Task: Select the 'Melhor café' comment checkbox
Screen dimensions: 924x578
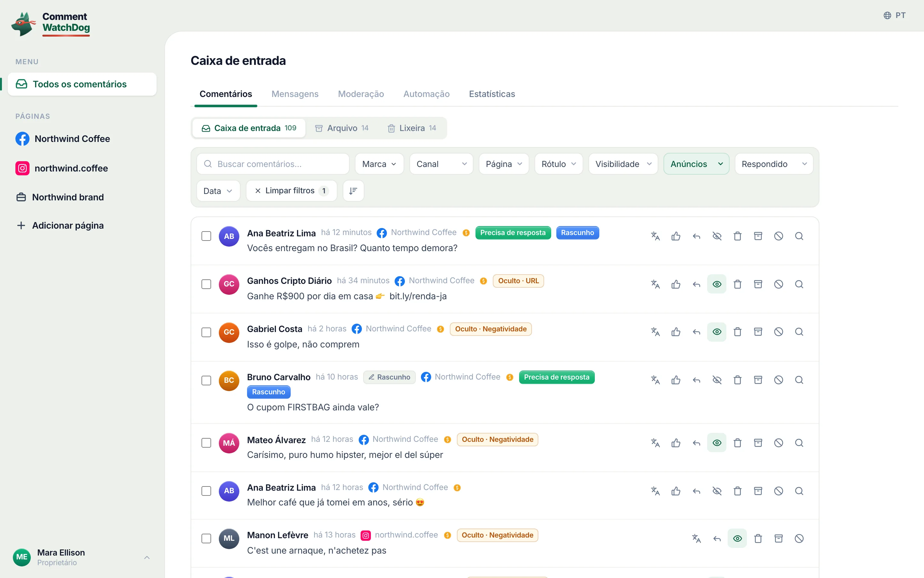Action: click(x=206, y=491)
